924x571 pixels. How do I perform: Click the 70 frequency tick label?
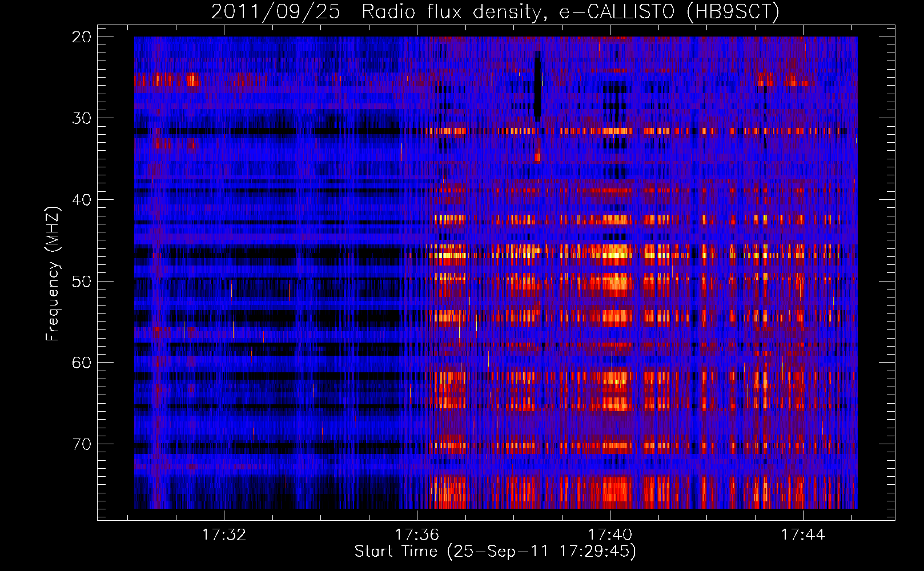click(82, 444)
